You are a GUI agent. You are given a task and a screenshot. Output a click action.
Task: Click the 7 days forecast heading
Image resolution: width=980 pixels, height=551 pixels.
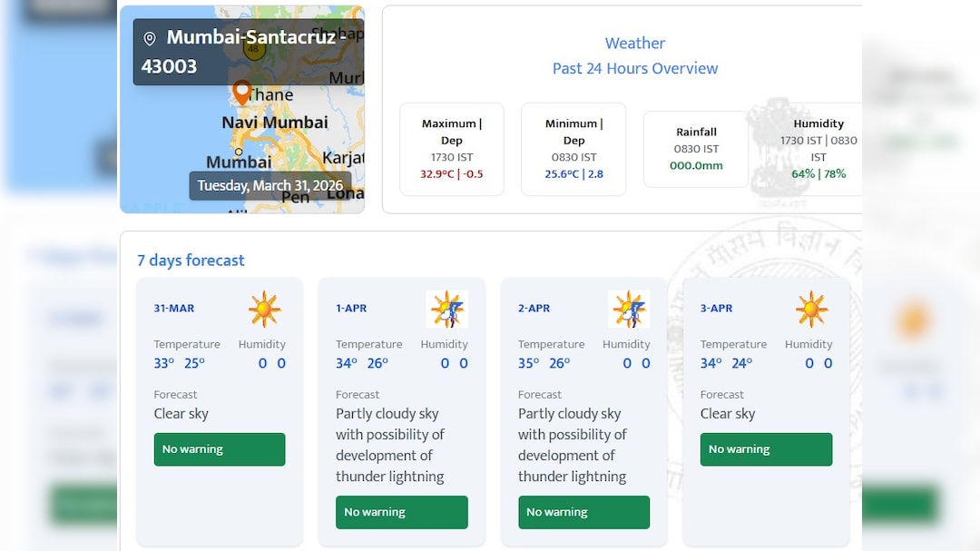191,261
